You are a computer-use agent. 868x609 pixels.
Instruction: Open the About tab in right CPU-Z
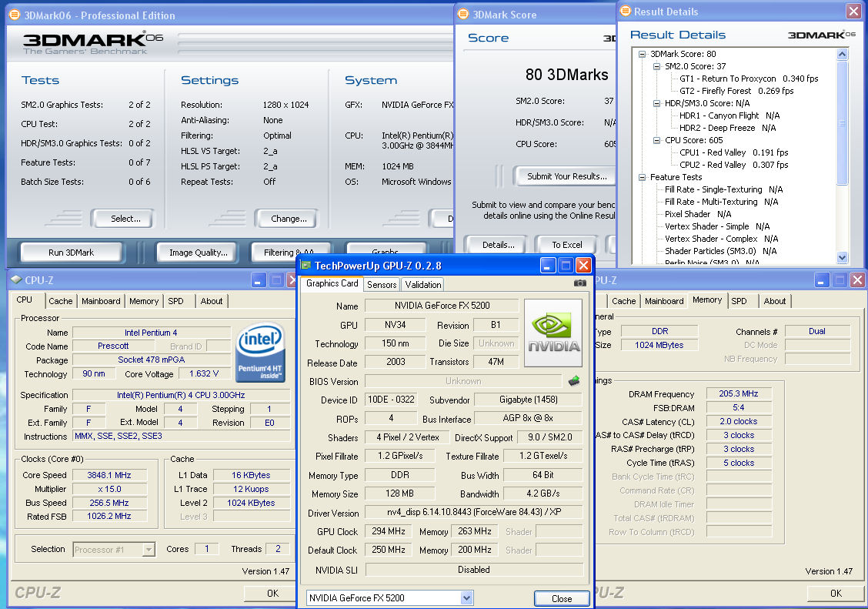(774, 301)
